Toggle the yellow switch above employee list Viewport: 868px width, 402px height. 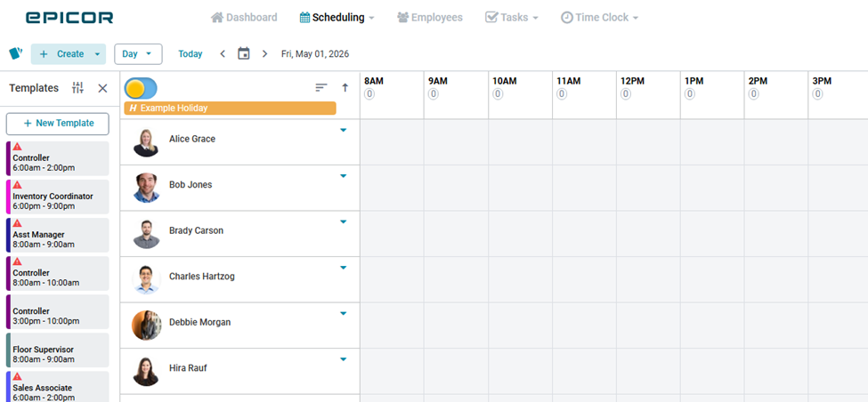click(x=141, y=88)
